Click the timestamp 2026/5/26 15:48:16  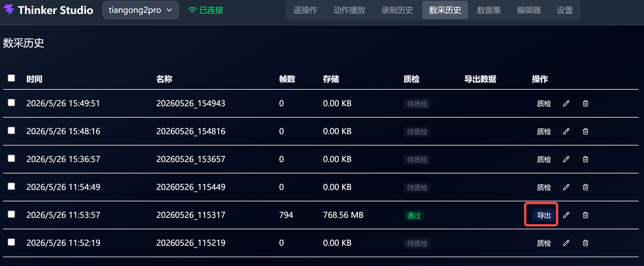63,131
